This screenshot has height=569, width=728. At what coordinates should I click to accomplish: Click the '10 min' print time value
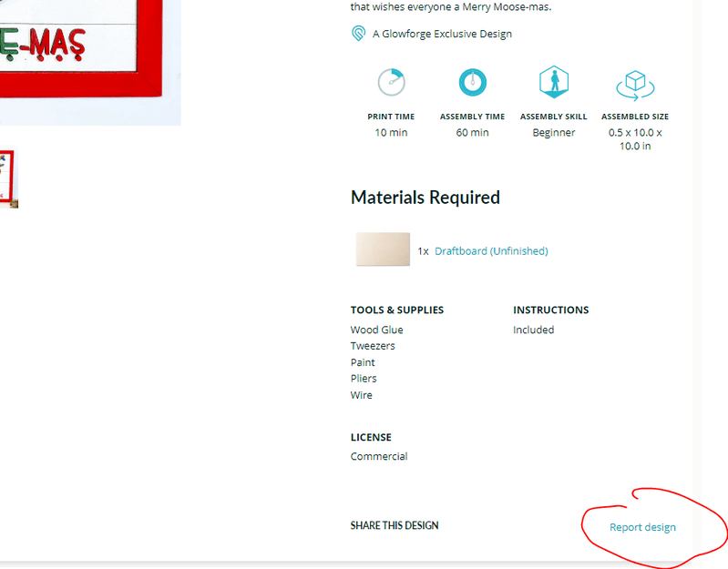(392, 133)
